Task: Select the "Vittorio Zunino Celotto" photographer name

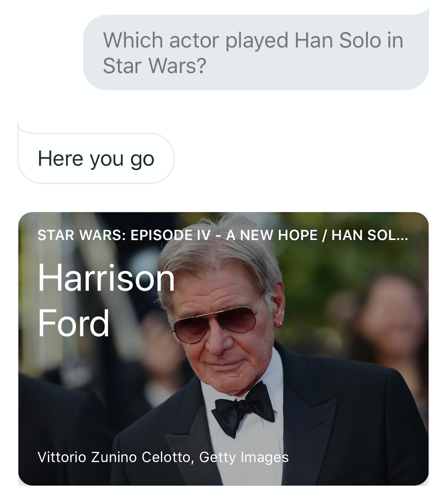Action: point(113,457)
